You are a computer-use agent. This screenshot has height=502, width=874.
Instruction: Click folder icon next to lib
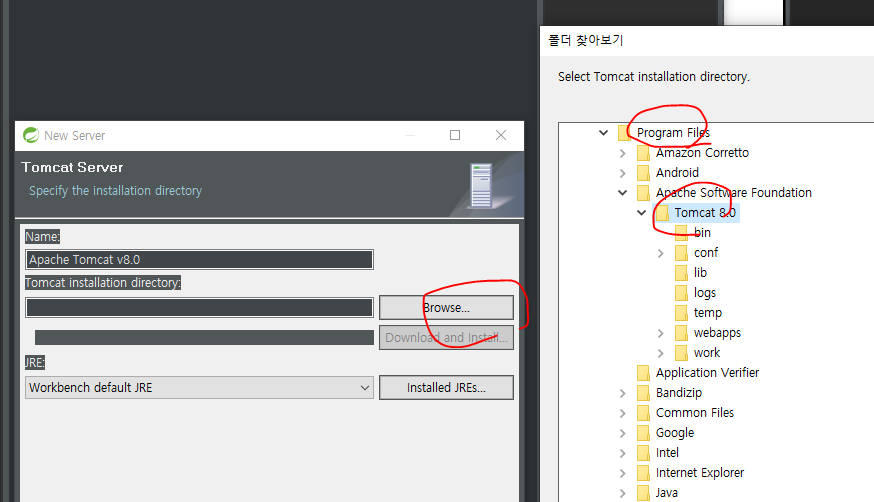(681, 272)
